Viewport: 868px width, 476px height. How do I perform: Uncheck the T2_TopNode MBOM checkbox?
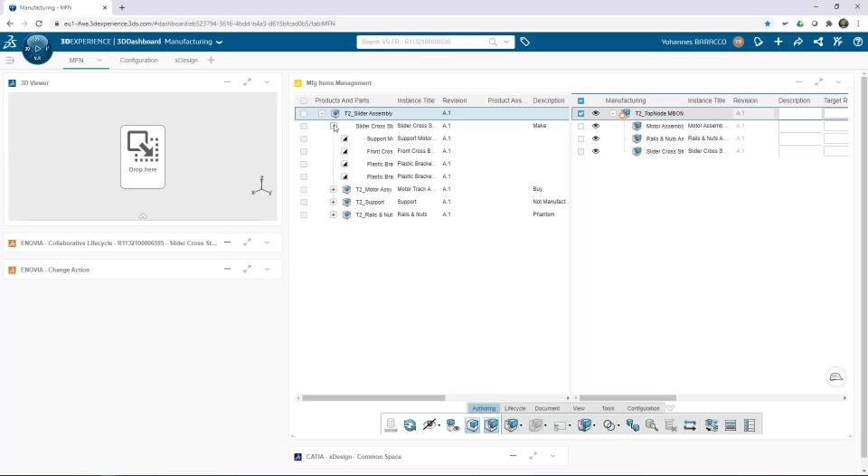coord(580,114)
